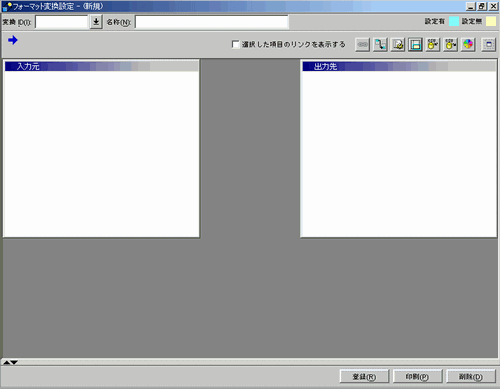Click the 削除(D) button
The height and width of the screenshot is (389, 500).
[x=471, y=377]
